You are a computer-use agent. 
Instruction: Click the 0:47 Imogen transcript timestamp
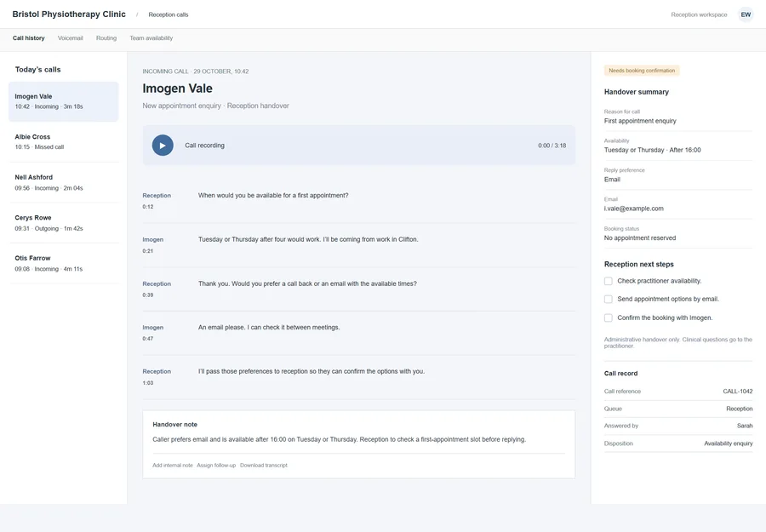point(148,339)
